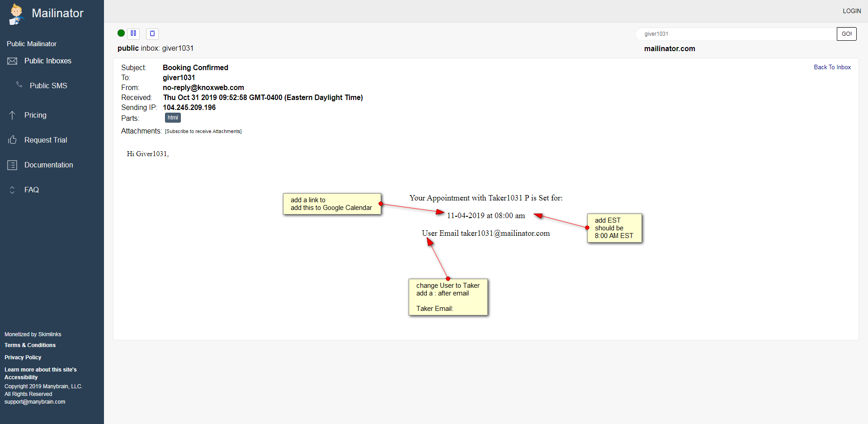Delete the email with the trash icon
The height and width of the screenshot is (424, 868).
click(x=152, y=33)
